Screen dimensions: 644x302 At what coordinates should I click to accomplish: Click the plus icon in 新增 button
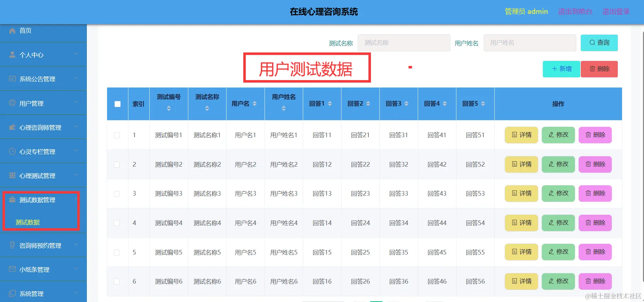tap(555, 69)
